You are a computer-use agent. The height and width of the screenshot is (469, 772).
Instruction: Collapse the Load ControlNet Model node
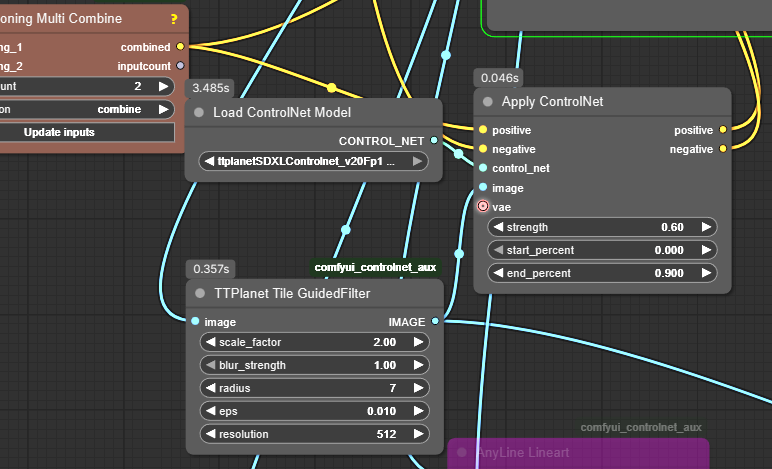[199, 113]
